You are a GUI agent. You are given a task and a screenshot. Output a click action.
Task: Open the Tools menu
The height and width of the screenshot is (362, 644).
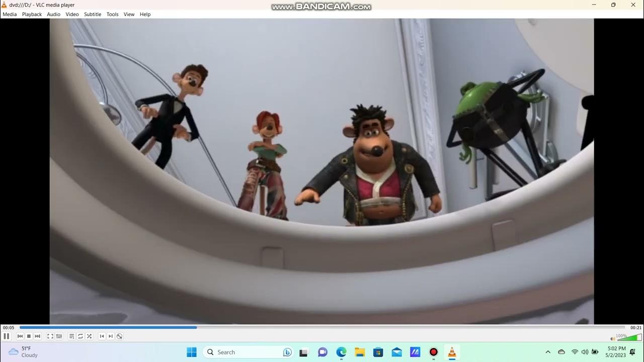[x=113, y=14]
